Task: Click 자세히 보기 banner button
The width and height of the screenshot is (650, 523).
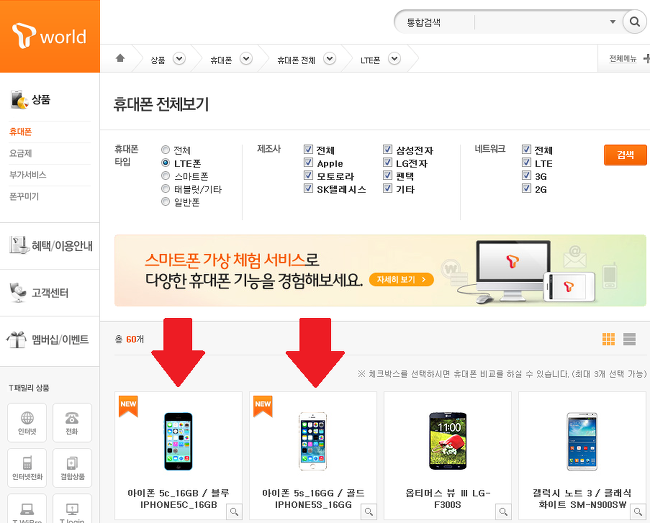Action: click(401, 280)
